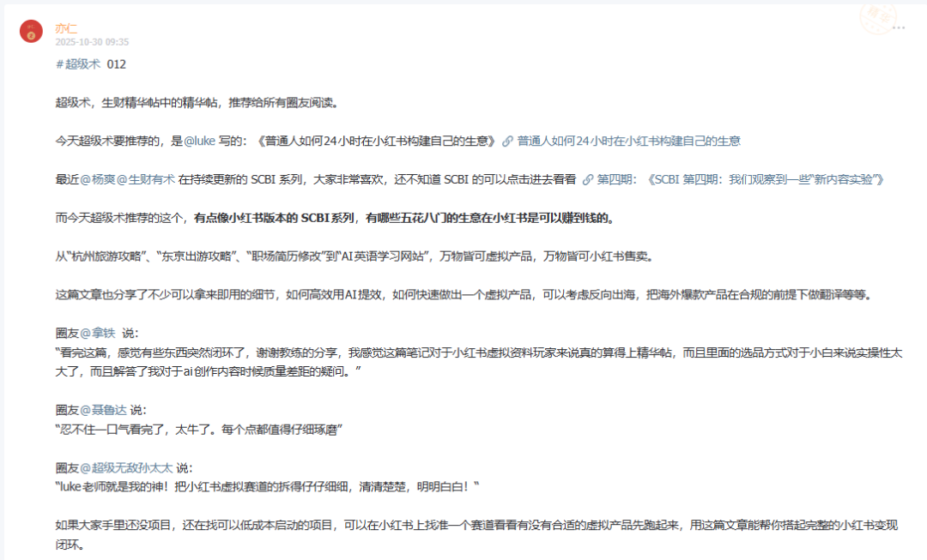Open the more options (...) menu on the post
927x560 pixels.
899,27
